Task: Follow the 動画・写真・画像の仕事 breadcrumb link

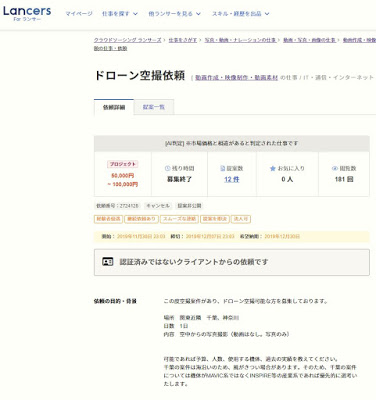Action: [309, 40]
